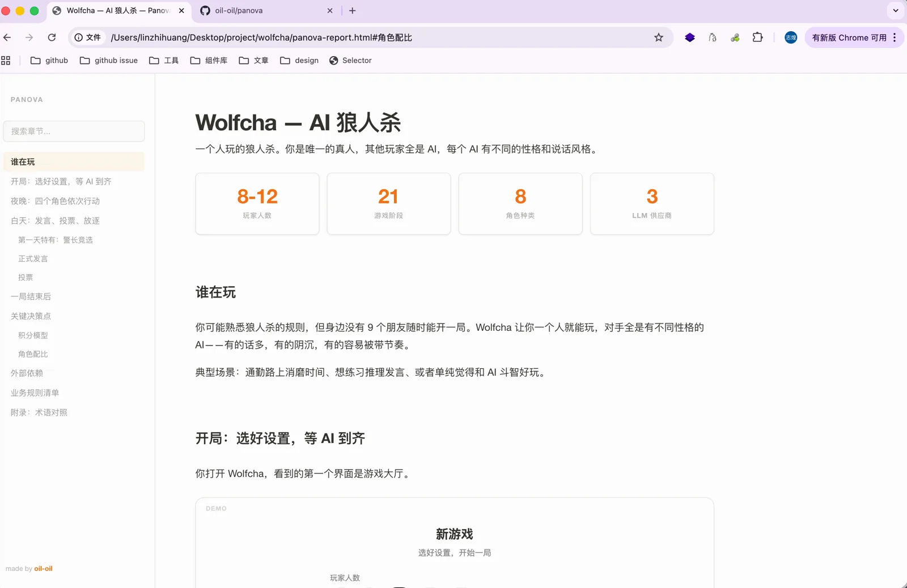The width and height of the screenshot is (907, 588).
Task: Click the Wolfcha — AI 狼人杀 page title
Action: coord(298,122)
